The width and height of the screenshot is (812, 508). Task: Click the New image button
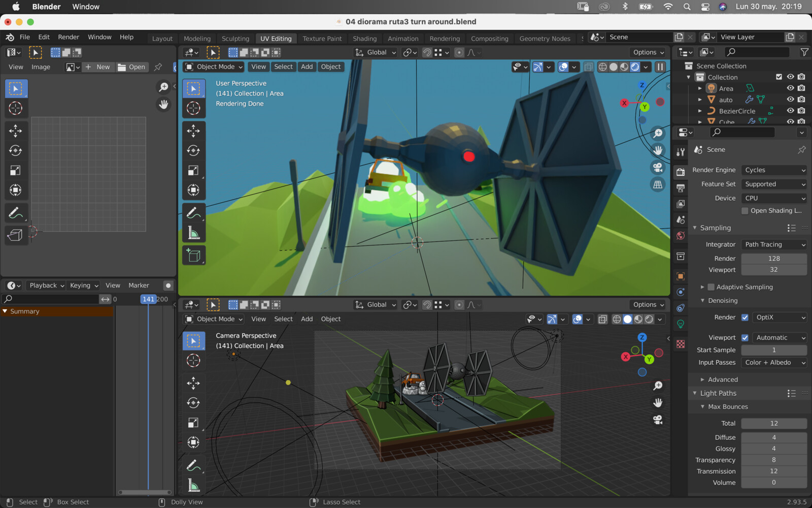tap(98, 67)
